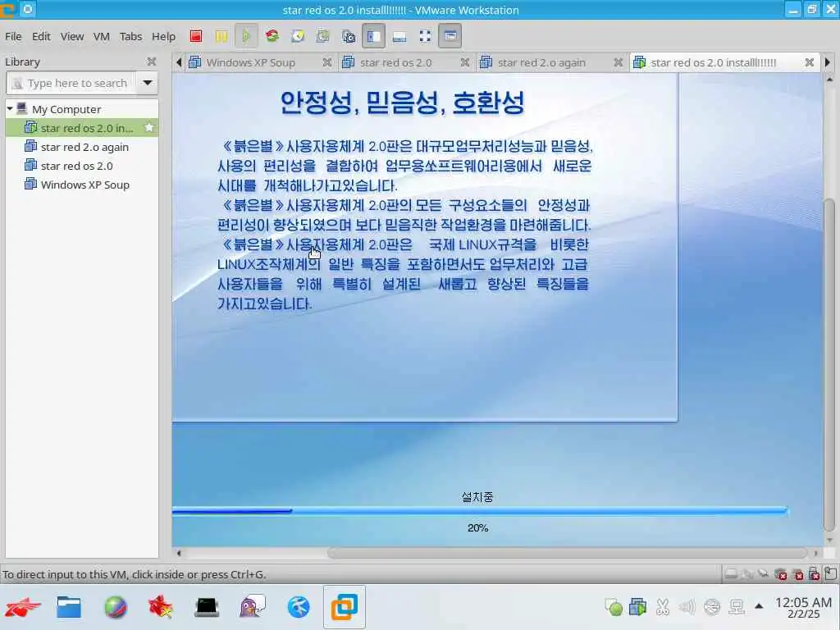840x630 pixels.
Task: Click the vertical scrollbar of VM view
Action: click(x=829, y=364)
